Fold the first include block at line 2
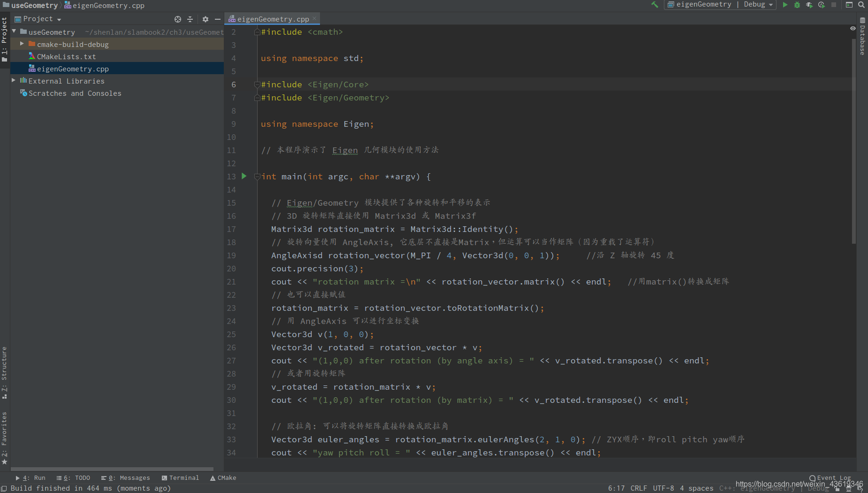This screenshot has height=493, width=868. [x=257, y=32]
